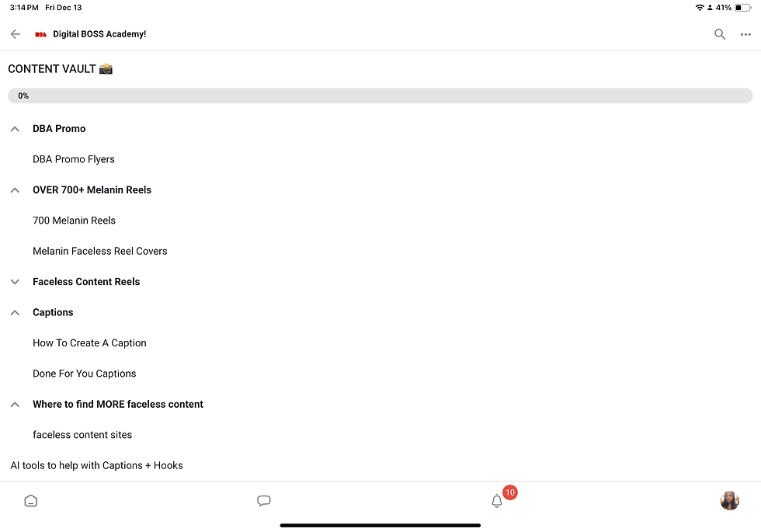The image size is (761, 532).
Task: Collapse the OVER 700+ Melanin Reels chevron
Action: (x=15, y=190)
